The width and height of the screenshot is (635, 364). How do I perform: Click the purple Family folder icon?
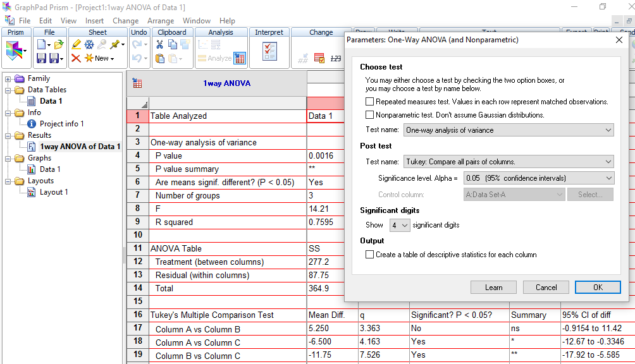click(20, 78)
